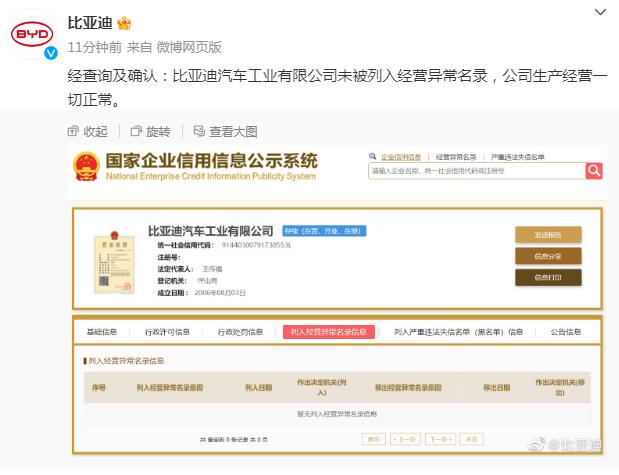Select 严重违法失信名单 search option
This screenshot has width=619, height=475.
click(x=517, y=157)
